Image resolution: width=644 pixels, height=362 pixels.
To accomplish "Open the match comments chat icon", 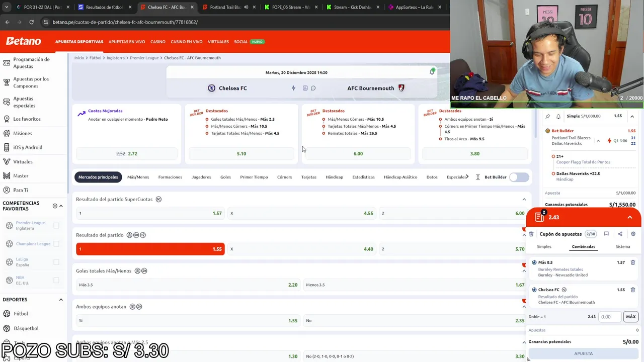I will (313, 88).
